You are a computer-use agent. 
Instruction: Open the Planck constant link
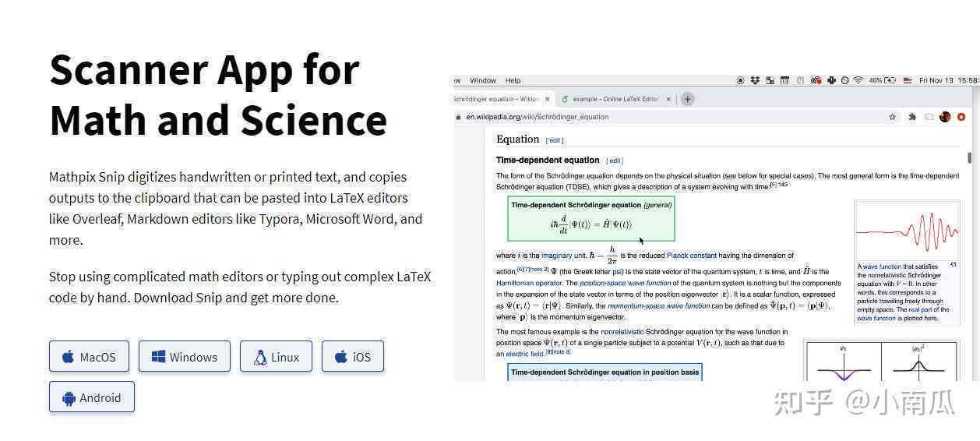(691, 256)
